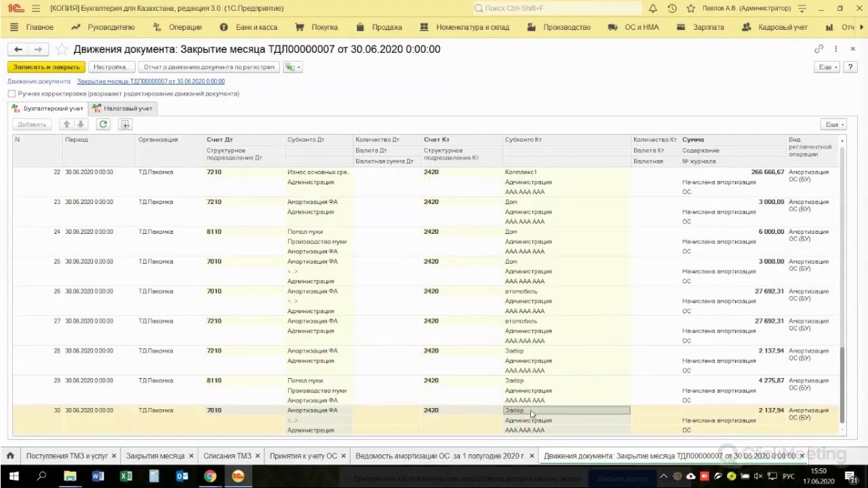Click the refresh icon in table toolbar
Viewport: 868px width, 488px height.
tap(103, 124)
